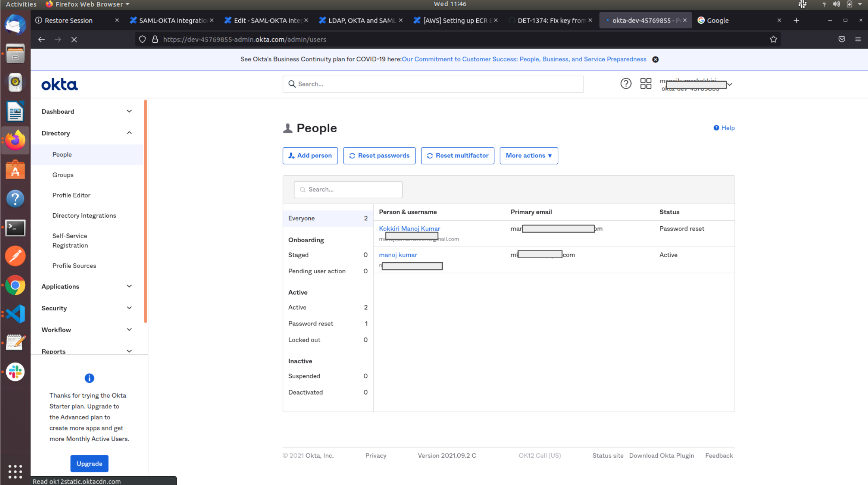
Task: Select Groups in the Directory menu
Action: [x=63, y=175]
